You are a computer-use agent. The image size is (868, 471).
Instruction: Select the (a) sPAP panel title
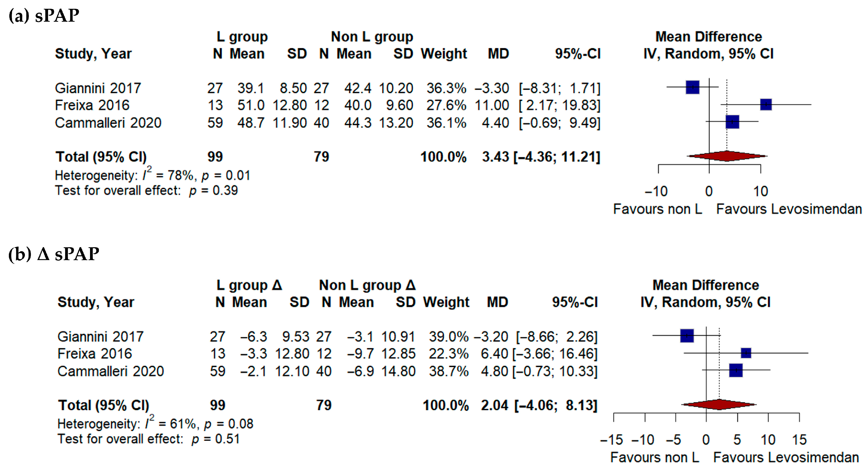point(44,15)
